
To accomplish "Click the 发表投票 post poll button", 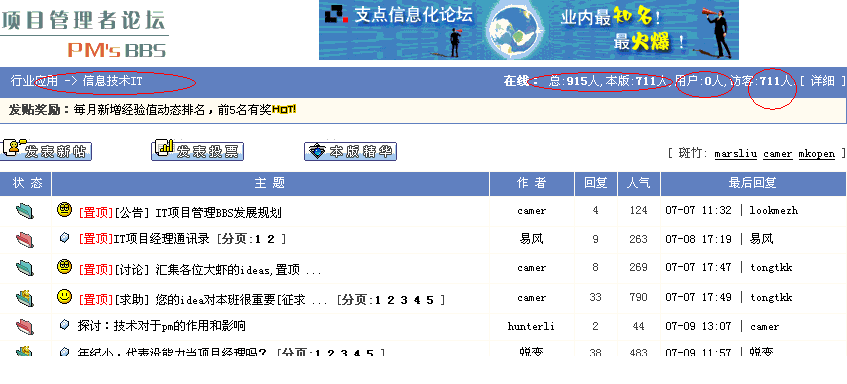I will point(198,151).
